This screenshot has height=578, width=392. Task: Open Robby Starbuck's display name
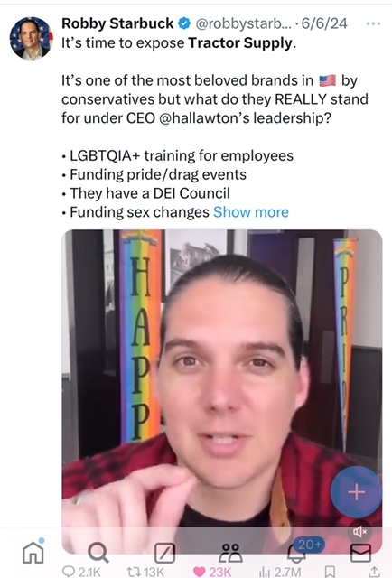tap(117, 23)
